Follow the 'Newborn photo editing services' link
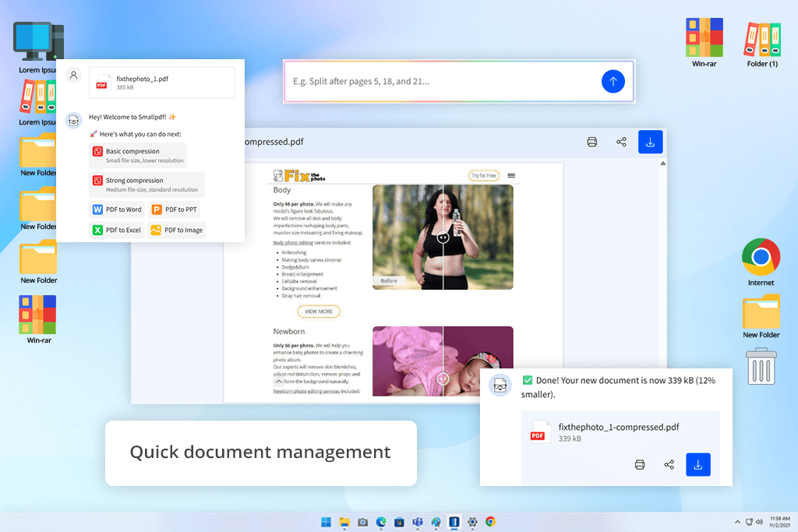The image size is (798, 532). (x=306, y=391)
